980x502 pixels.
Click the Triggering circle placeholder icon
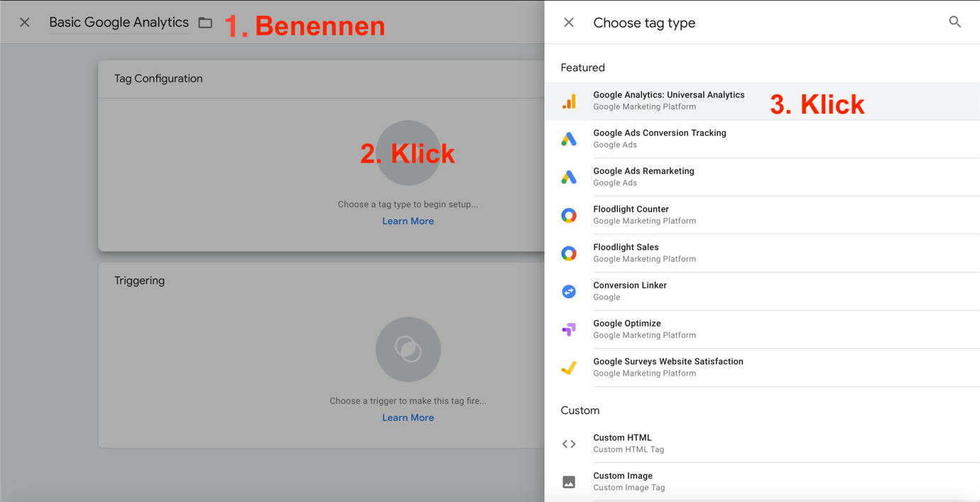(x=408, y=349)
